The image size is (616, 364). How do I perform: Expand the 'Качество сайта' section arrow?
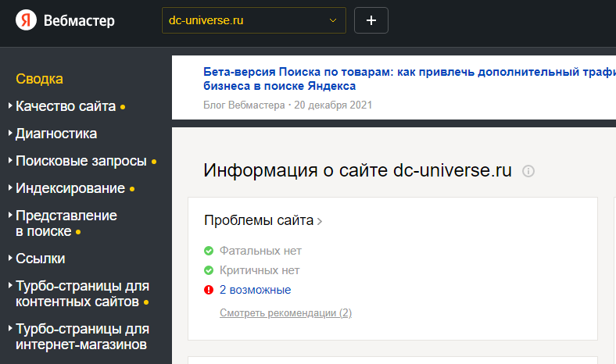click(x=10, y=105)
